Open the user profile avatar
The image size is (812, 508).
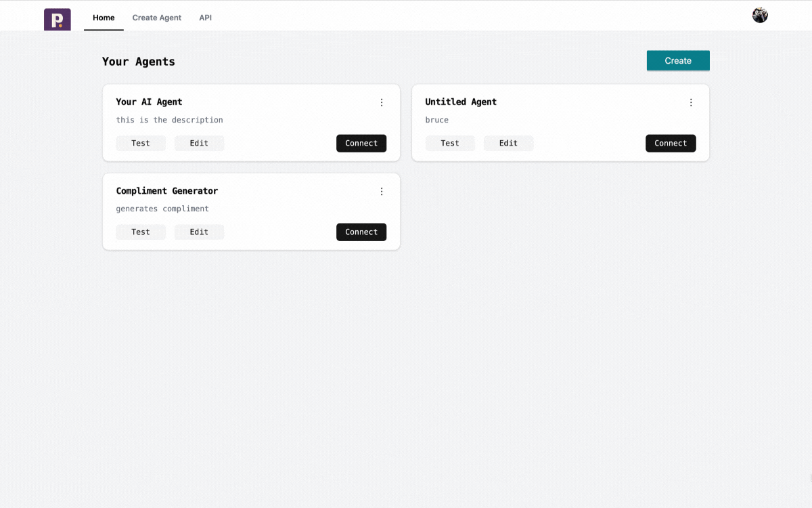(760, 15)
